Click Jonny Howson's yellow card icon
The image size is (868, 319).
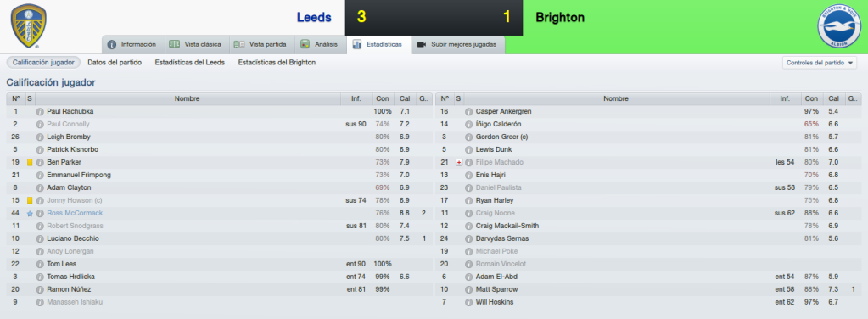(x=30, y=200)
